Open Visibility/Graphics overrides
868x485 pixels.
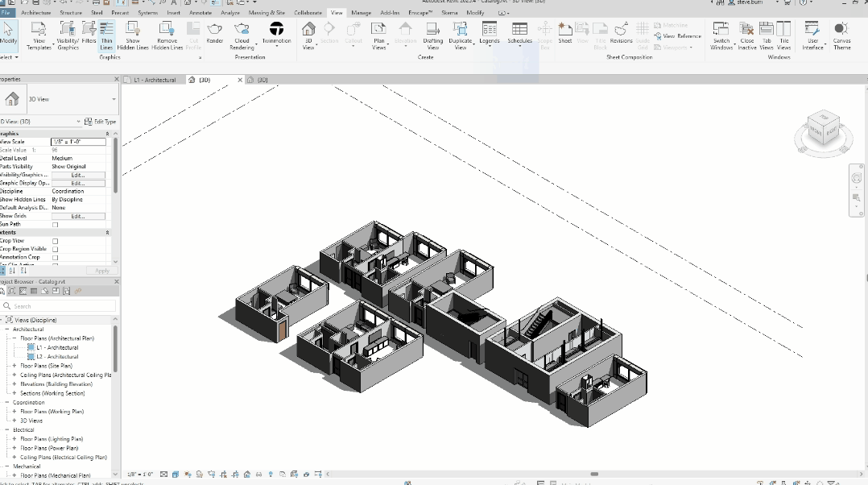[68, 36]
